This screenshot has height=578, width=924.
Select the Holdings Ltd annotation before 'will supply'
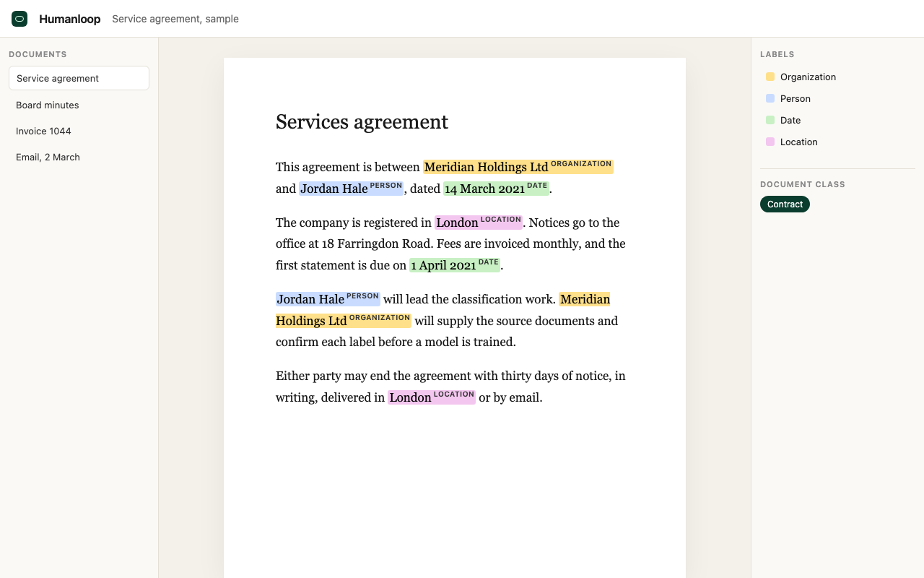pos(343,321)
